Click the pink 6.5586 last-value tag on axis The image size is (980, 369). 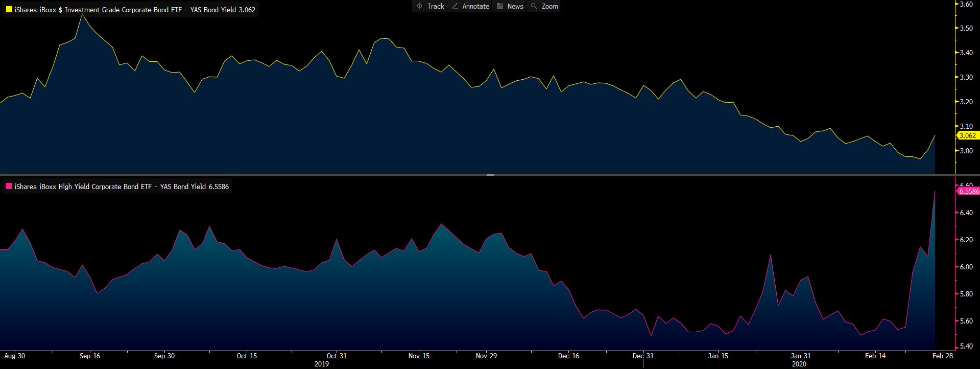click(x=968, y=191)
